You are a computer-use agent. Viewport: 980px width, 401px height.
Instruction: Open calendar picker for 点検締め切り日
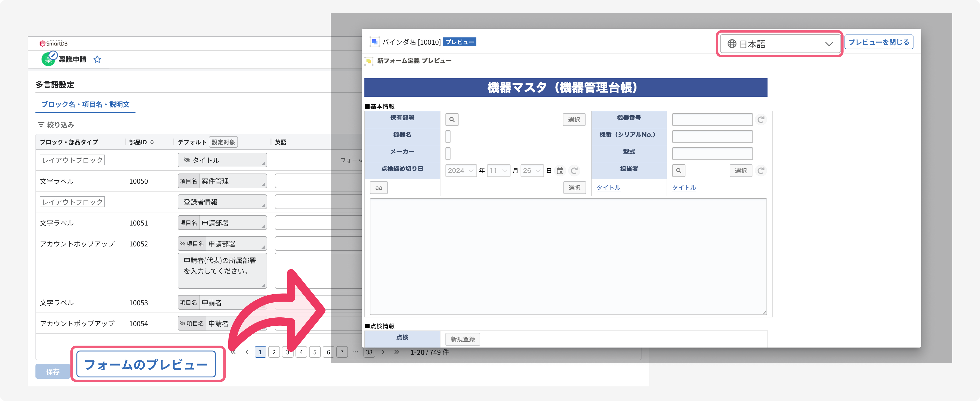pos(560,171)
